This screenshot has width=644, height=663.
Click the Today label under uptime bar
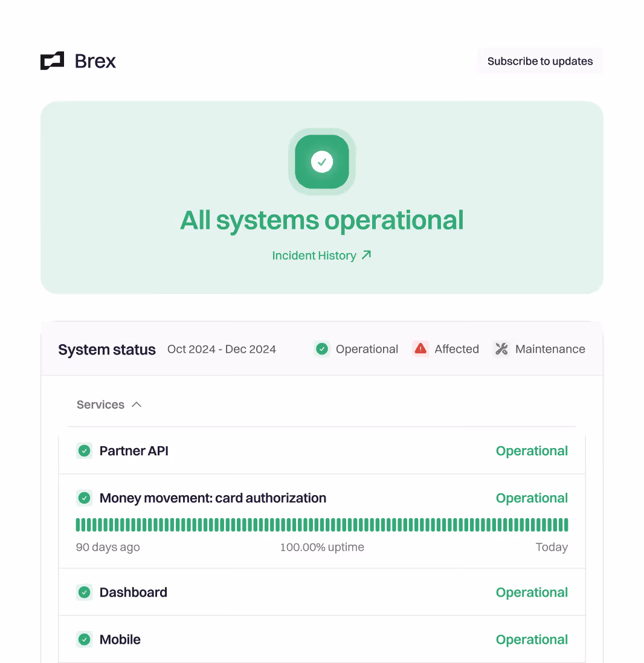coord(552,547)
